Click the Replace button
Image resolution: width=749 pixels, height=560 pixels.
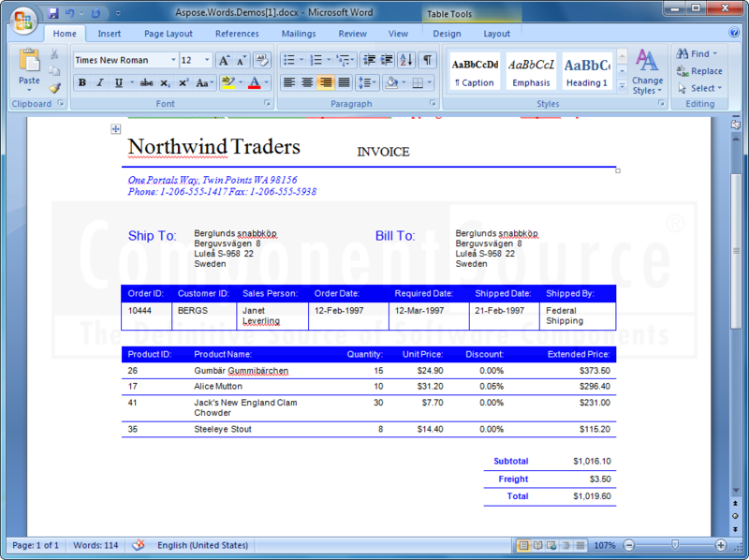(x=699, y=71)
